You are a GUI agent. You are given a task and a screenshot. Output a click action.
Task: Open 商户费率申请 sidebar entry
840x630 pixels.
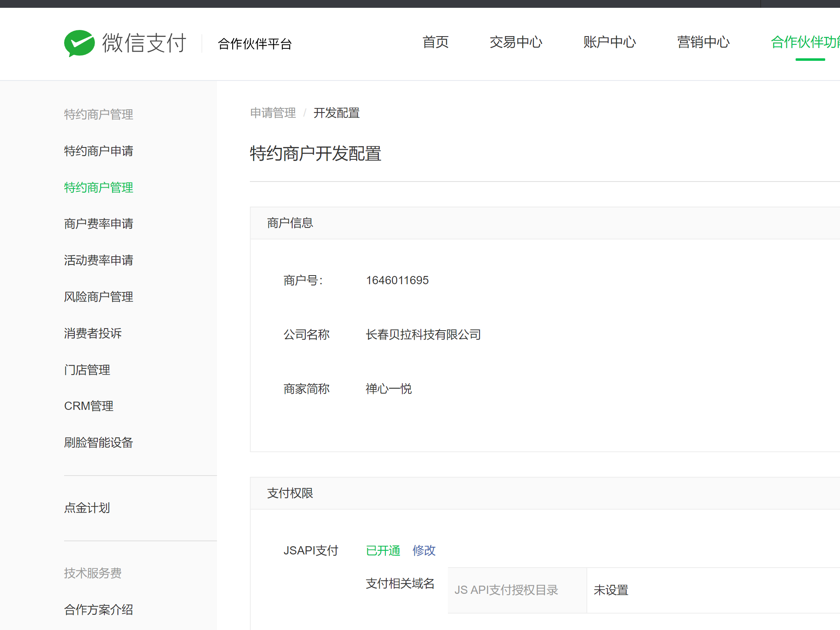[99, 223]
